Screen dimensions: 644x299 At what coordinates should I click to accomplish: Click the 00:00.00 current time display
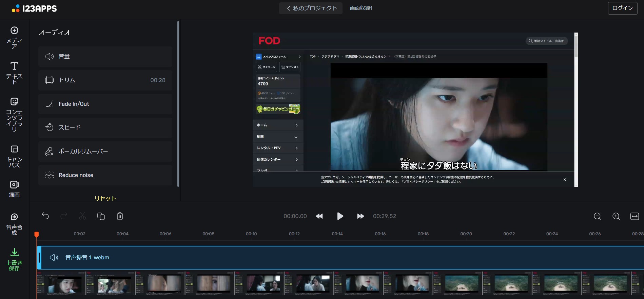[x=295, y=216]
